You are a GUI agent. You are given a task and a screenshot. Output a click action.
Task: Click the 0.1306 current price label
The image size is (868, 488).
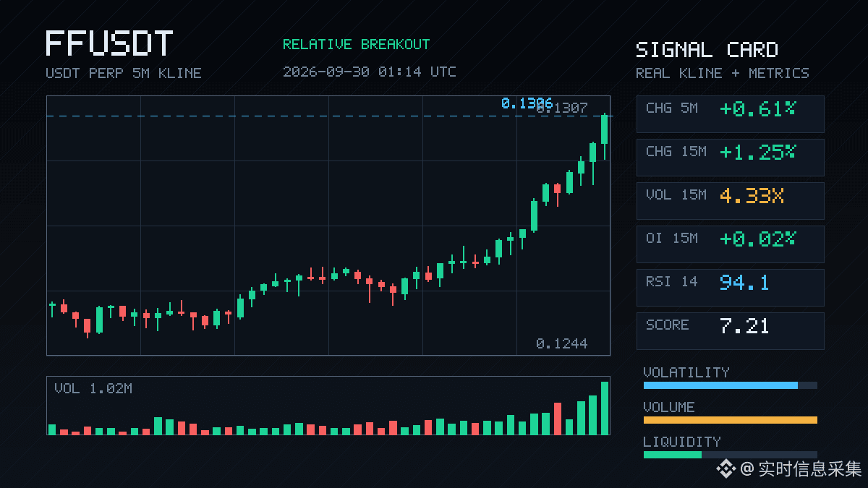coord(527,103)
